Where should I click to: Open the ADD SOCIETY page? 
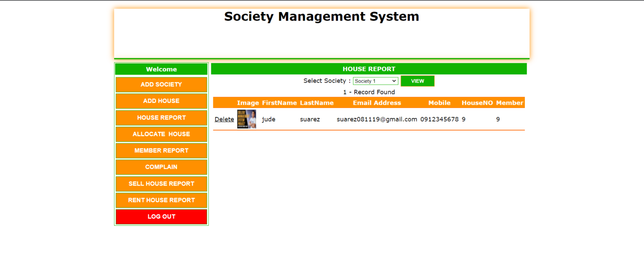click(161, 85)
